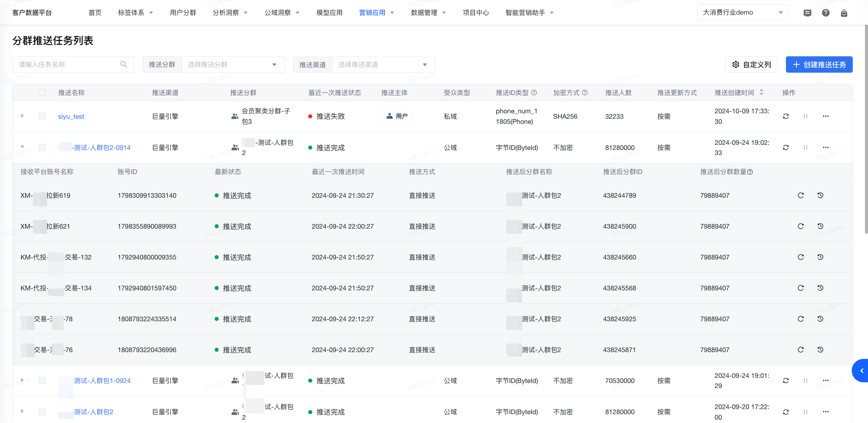The height and width of the screenshot is (423, 868).
Task: Show help for 推送后分群数量 column
Action: tap(750, 172)
